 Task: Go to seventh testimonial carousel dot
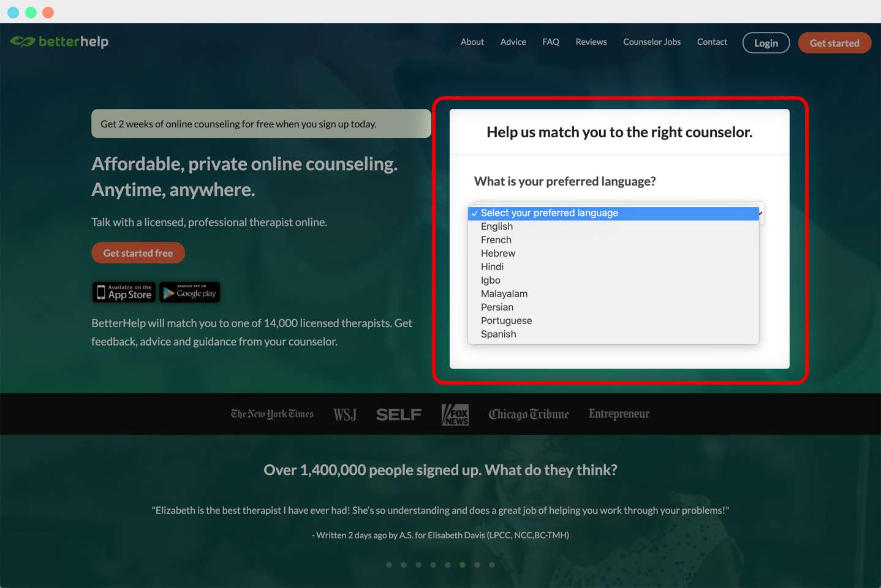pos(477,565)
